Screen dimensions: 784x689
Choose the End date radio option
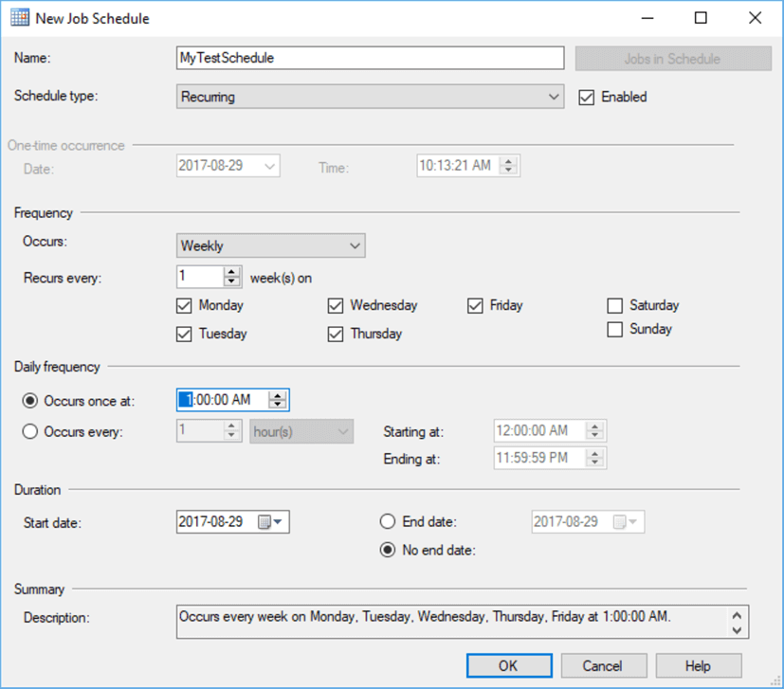point(387,521)
